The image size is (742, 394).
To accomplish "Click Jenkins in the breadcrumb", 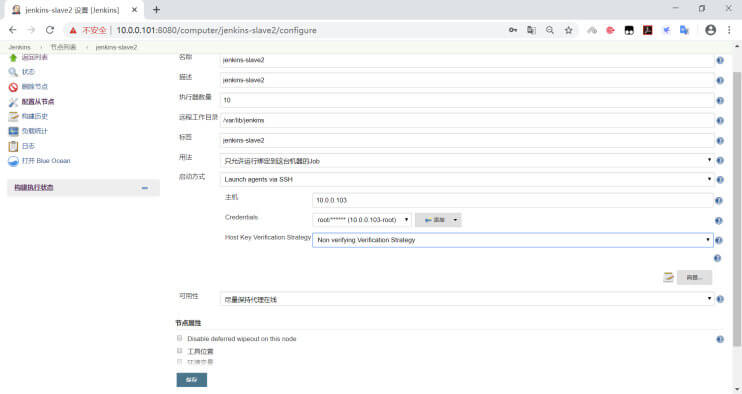I will [x=19, y=47].
